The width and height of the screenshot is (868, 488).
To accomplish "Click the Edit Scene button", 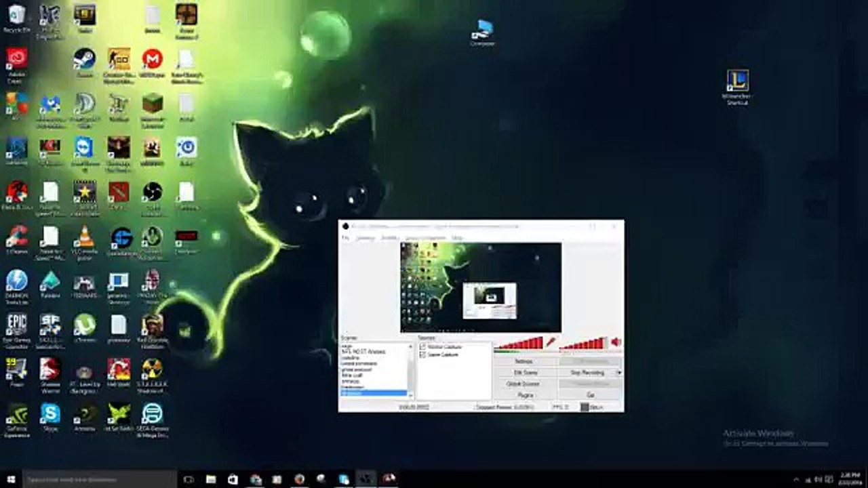I will pos(524,373).
